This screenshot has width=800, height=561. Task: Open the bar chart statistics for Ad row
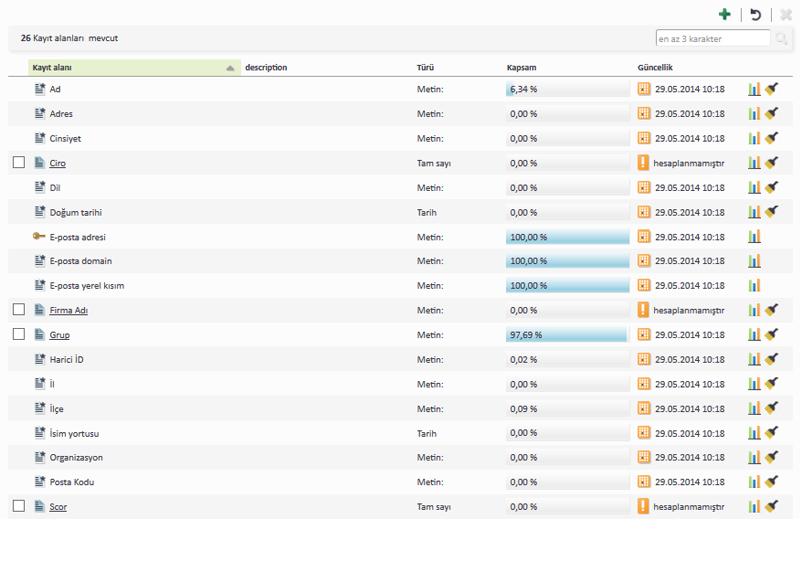[754, 89]
